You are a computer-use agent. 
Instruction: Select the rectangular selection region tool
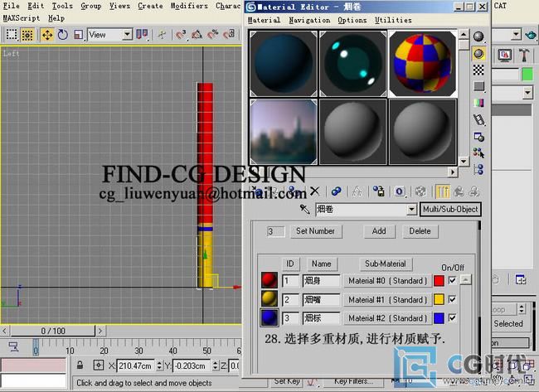point(12,35)
